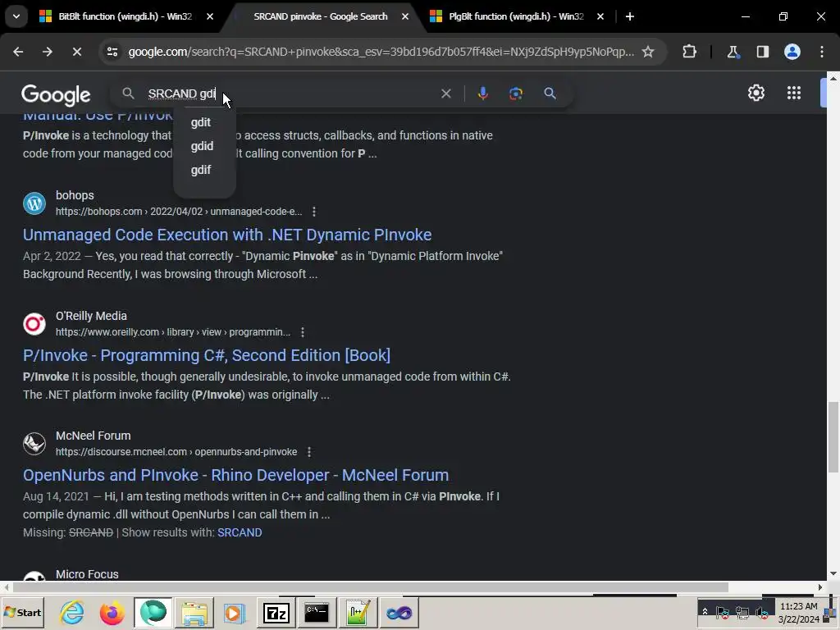The height and width of the screenshot is (630, 840).
Task: Stop the page loading
Action: coord(76,52)
